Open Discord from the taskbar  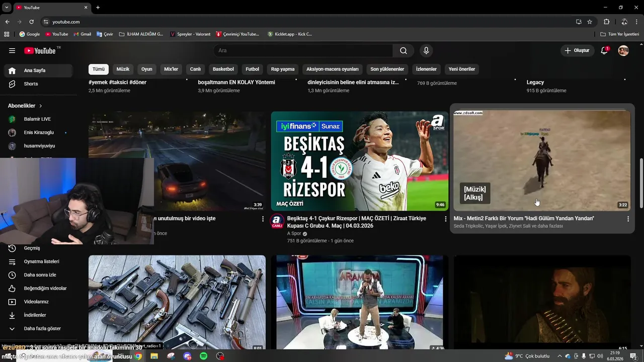click(x=187, y=356)
